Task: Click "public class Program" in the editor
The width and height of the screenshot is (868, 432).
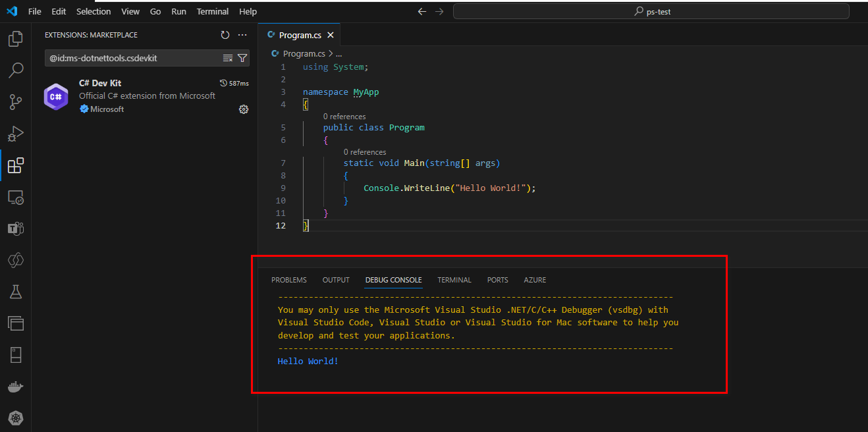Action: (x=374, y=128)
